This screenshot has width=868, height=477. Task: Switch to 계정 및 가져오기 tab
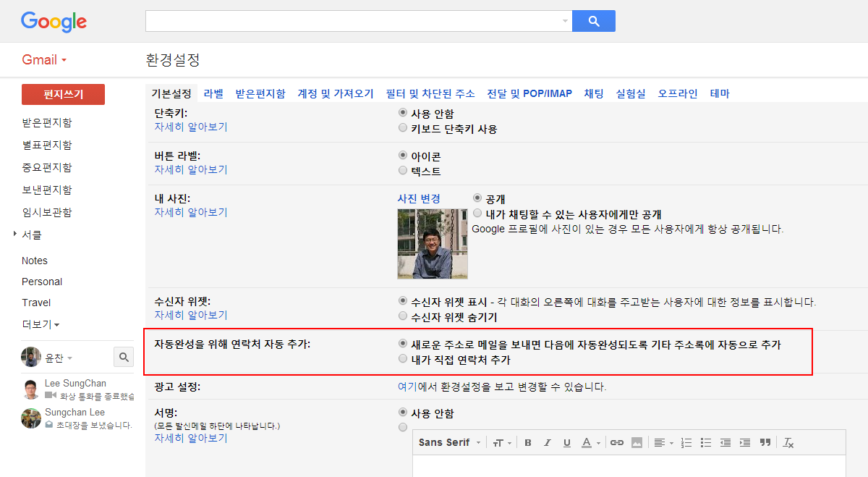coord(336,93)
